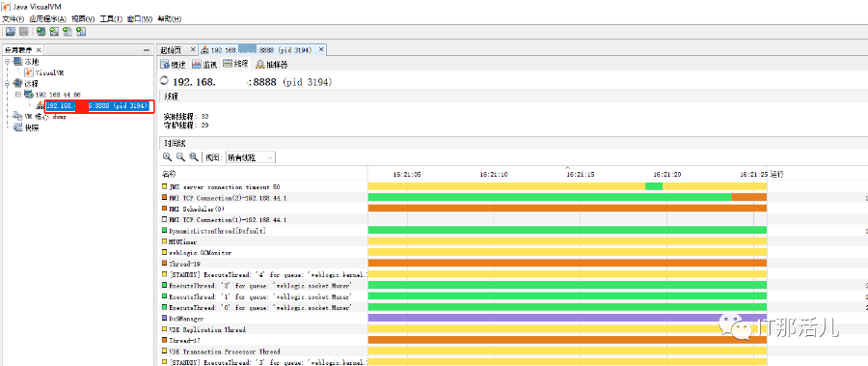Image resolution: width=868 pixels, height=366 pixels.
Task: Zoom out the threads timeline
Action: [180, 157]
